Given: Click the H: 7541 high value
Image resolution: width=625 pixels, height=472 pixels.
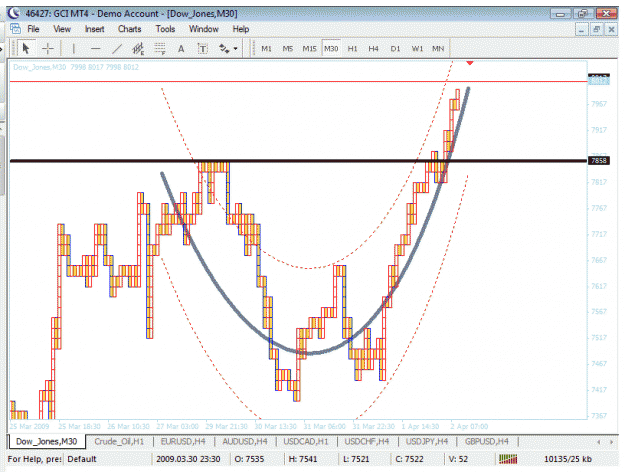Looking at the screenshot, I should tap(303, 459).
